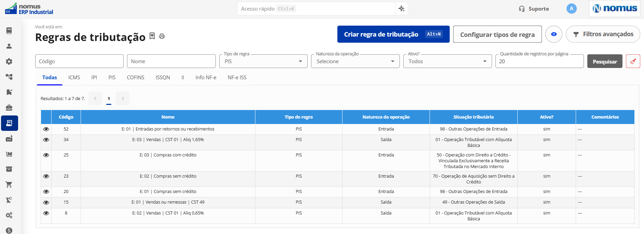Expand the Tipo de regra dropdown

(x=263, y=61)
